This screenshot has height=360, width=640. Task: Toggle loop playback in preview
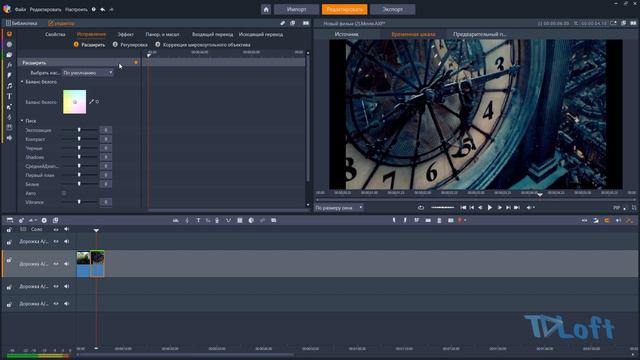pyautogui.click(x=421, y=208)
